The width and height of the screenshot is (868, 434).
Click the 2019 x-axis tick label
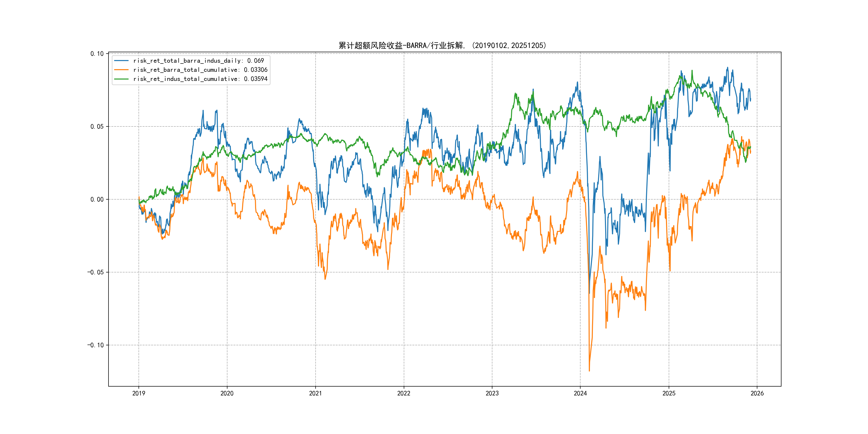coord(139,393)
